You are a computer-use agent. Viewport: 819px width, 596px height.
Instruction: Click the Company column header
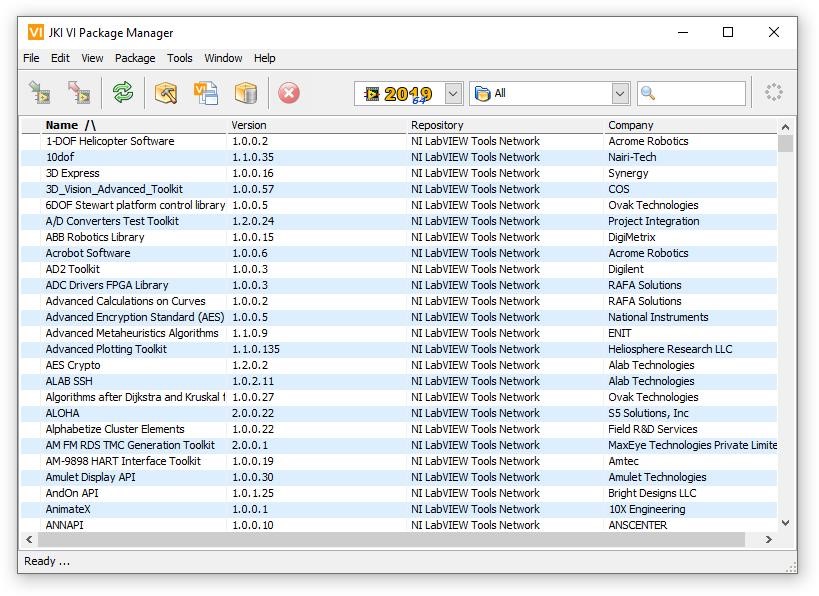tap(630, 125)
